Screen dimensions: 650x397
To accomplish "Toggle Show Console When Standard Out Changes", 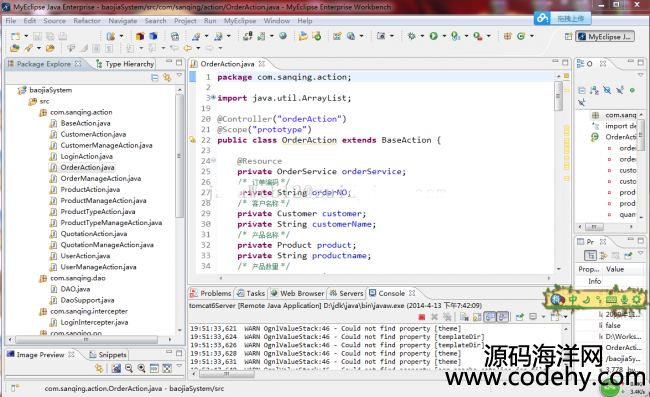I will pyautogui.click(x=490, y=317).
